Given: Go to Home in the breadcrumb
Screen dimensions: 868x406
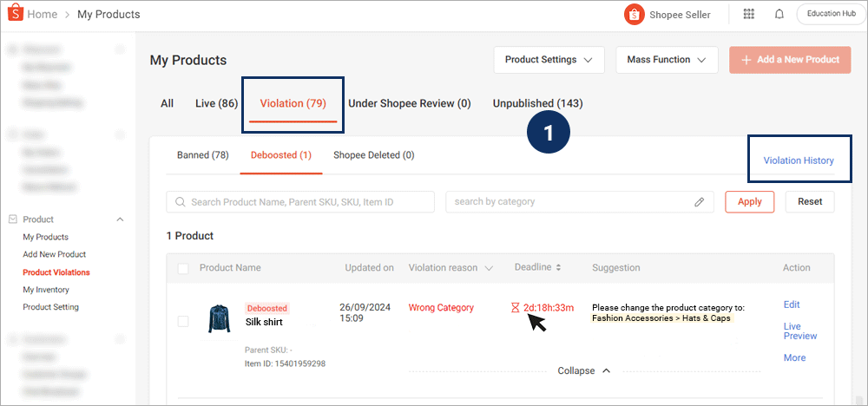Looking at the screenshot, I should point(42,15).
